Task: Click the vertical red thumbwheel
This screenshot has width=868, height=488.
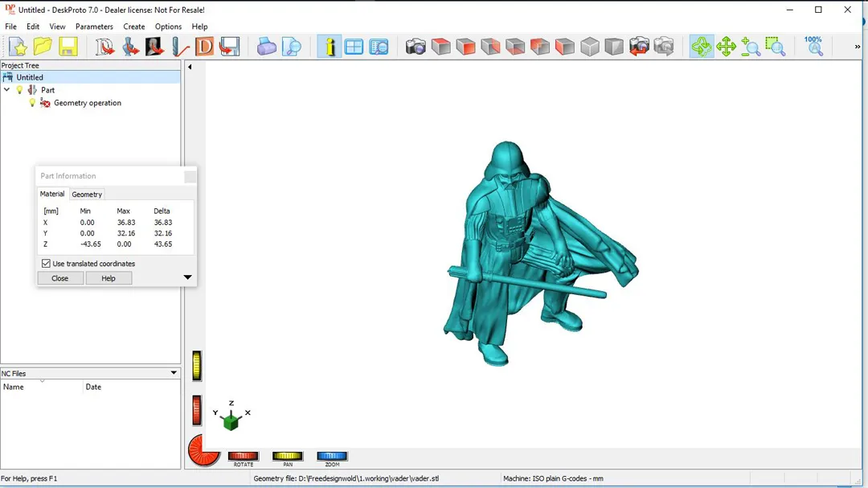Action: click(197, 411)
